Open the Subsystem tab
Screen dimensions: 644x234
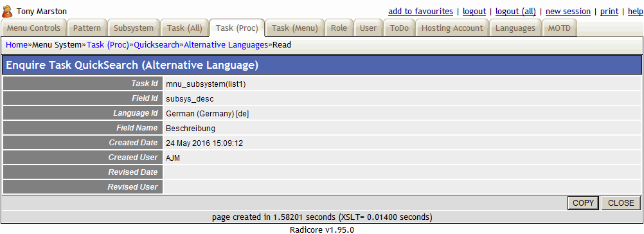tap(134, 28)
